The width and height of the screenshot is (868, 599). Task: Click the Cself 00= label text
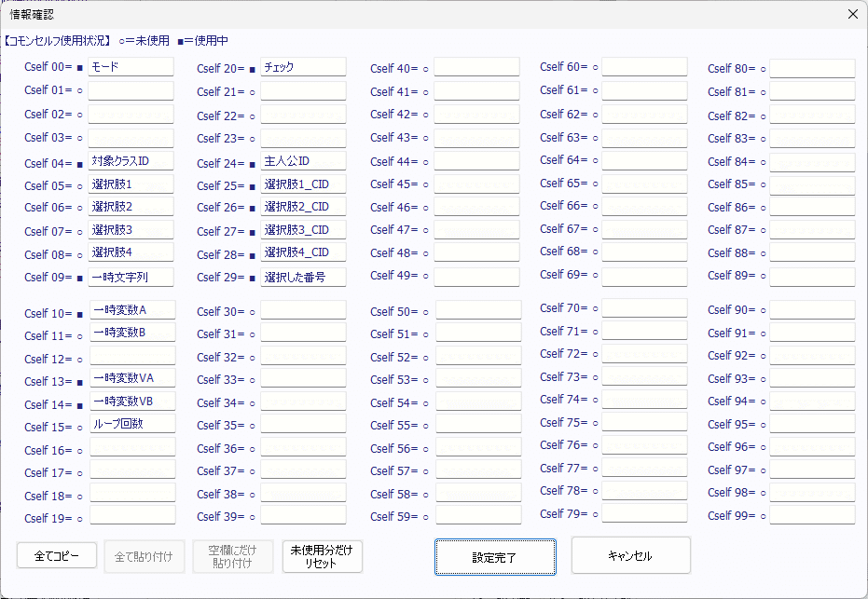pyautogui.click(x=48, y=67)
